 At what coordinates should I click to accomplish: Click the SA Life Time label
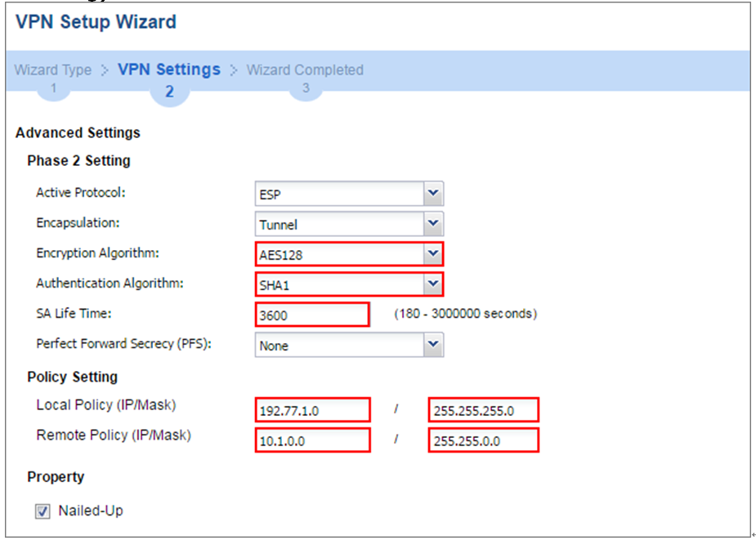click(x=74, y=313)
